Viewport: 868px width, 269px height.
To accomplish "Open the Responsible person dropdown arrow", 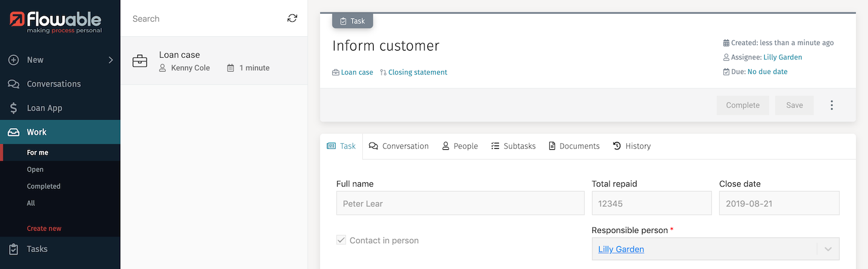I will [828, 249].
